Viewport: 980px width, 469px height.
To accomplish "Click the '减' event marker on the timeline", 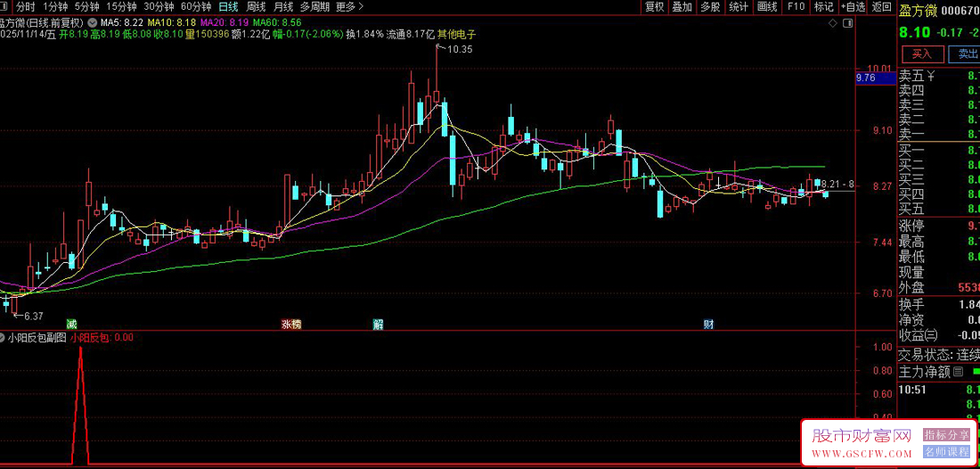I will pyautogui.click(x=71, y=324).
